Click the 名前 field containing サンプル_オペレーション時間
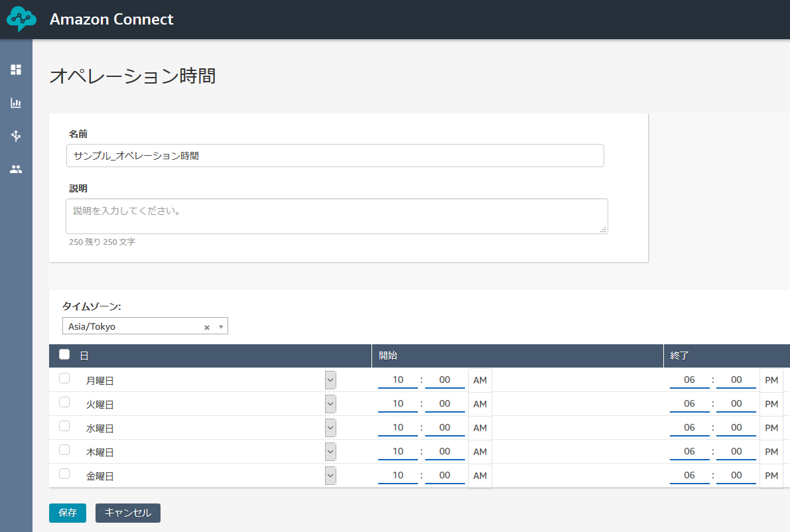Viewport: 790px width, 532px height. 335,156
